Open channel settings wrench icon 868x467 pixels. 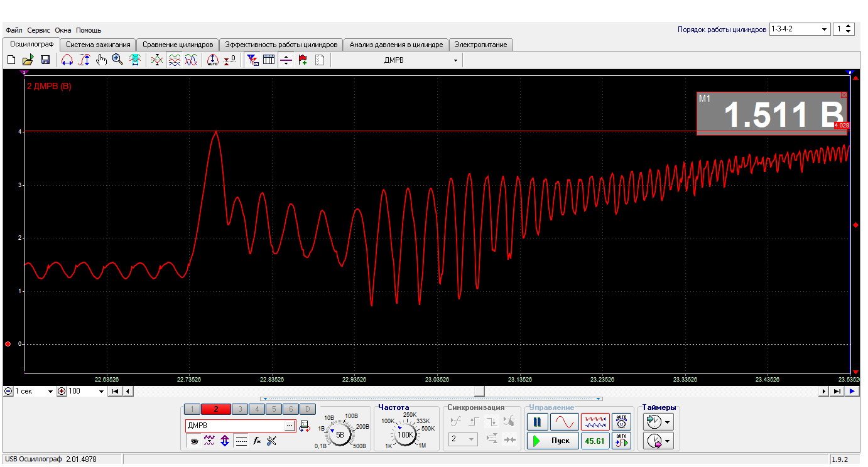click(272, 441)
